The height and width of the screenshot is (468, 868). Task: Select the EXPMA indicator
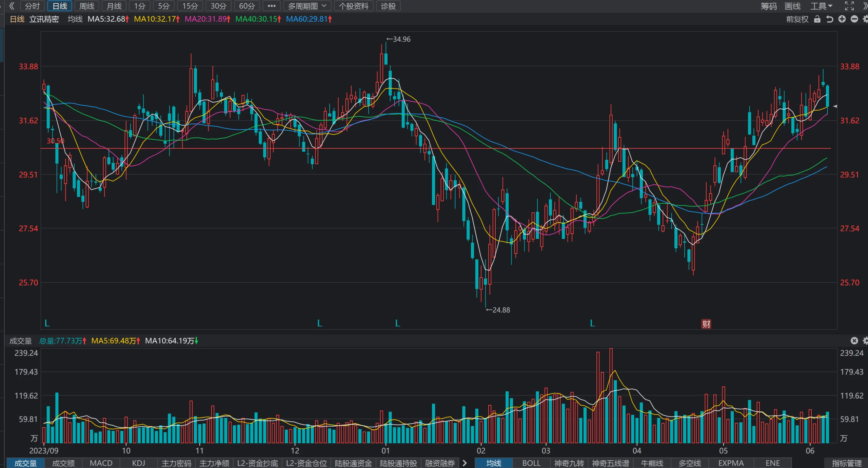pos(731,463)
